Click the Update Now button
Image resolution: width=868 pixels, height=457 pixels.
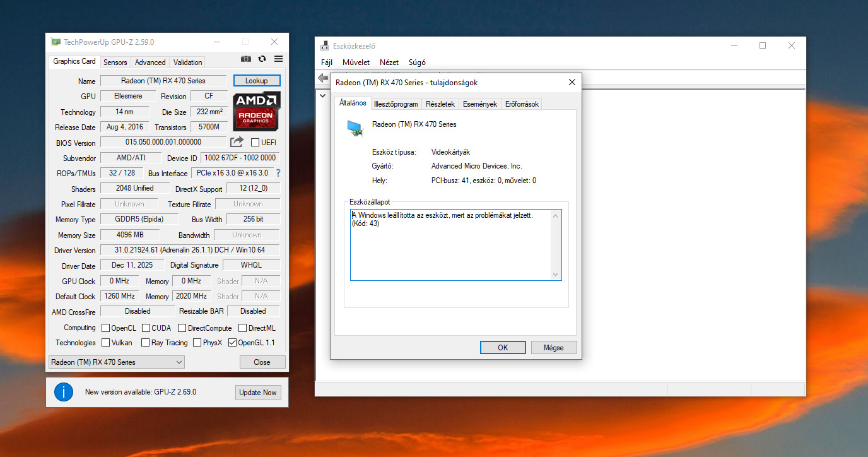[x=257, y=393]
